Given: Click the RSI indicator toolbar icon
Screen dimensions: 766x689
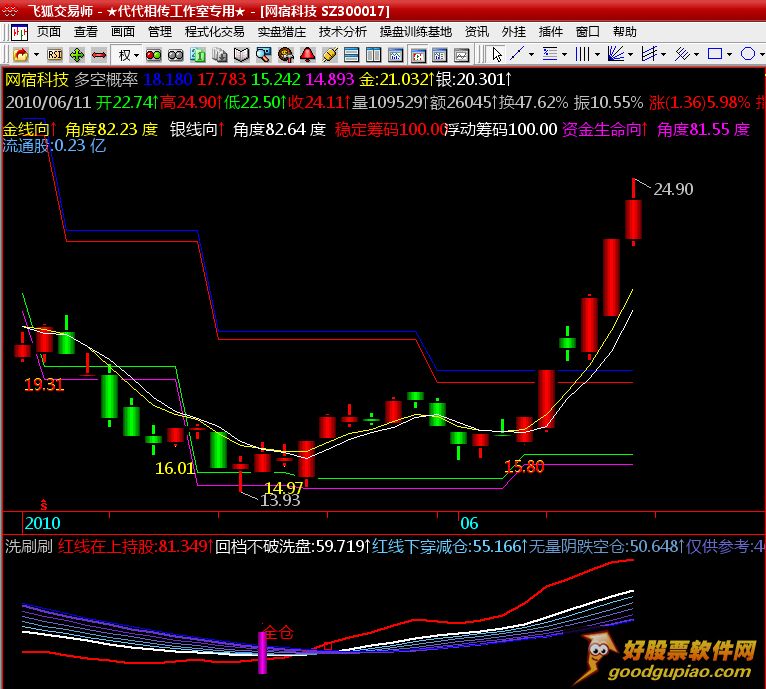Looking at the screenshot, I should pos(55,54).
